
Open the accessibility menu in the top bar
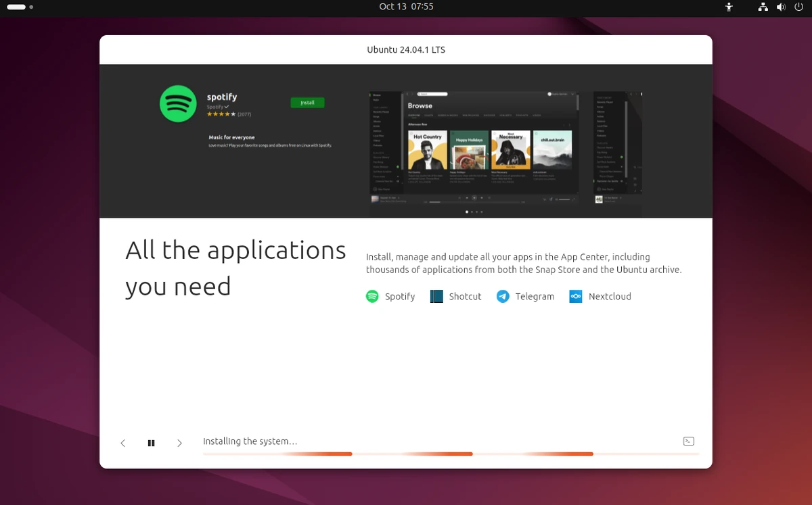pyautogui.click(x=729, y=7)
